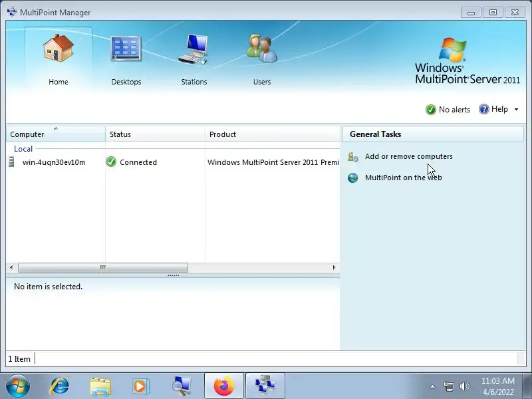Open the Users tab people icon
The height and width of the screenshot is (399, 532).
pos(261,48)
